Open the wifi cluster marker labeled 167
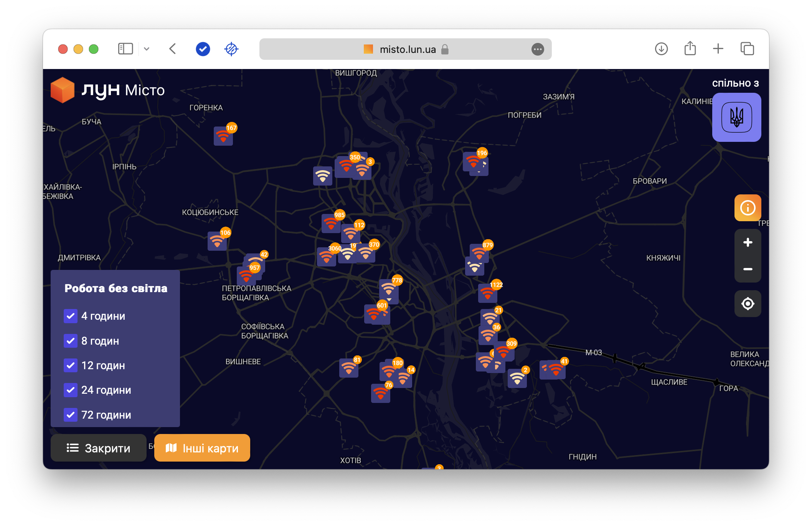Screen dimensions: 812x526 point(223,136)
